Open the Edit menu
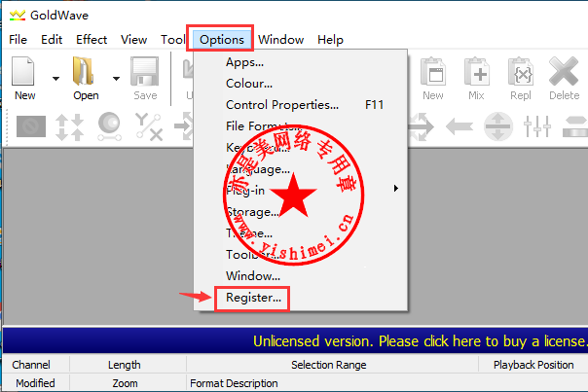Image resolution: width=588 pixels, height=392 pixels. pyautogui.click(x=52, y=39)
